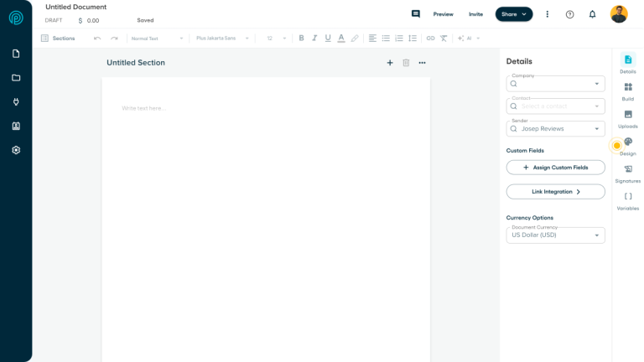Image resolution: width=644 pixels, height=362 pixels.
Task: Open the Contact selection dropdown
Action: 555,106
